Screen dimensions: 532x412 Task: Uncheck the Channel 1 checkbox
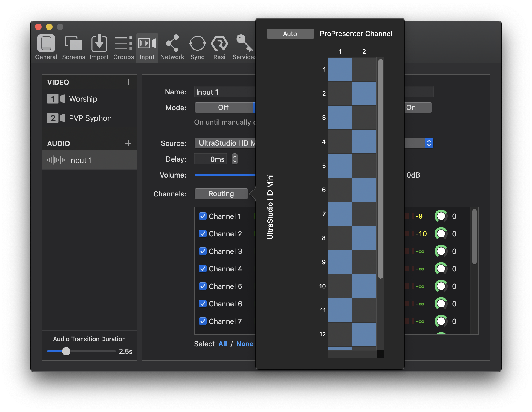tap(203, 216)
